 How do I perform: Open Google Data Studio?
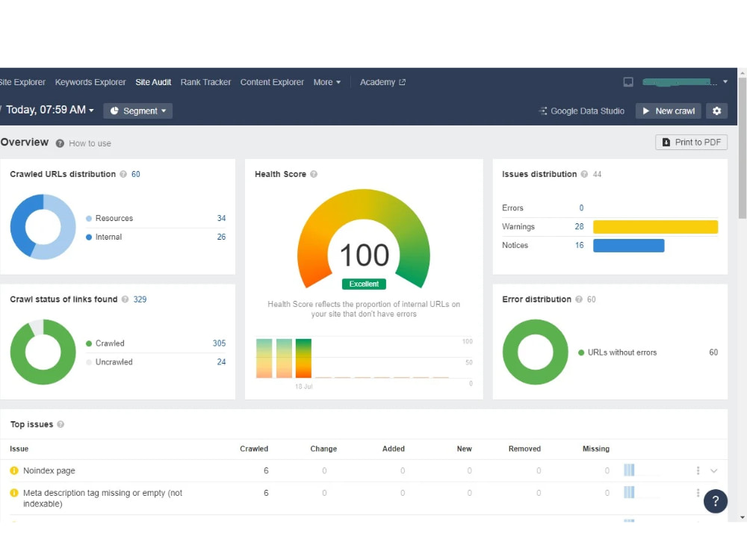click(581, 111)
